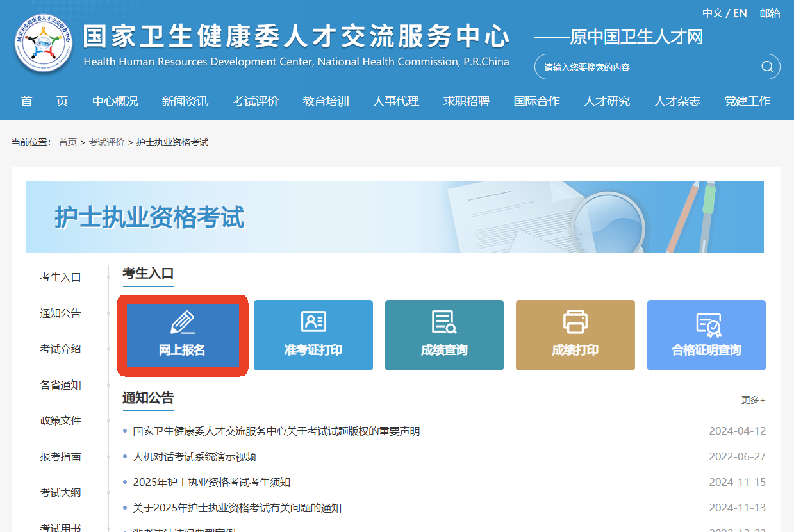This screenshot has height=532, width=794.
Task: Open the 2025年护士执业资格考试考生须知 notice
Action: (x=211, y=483)
